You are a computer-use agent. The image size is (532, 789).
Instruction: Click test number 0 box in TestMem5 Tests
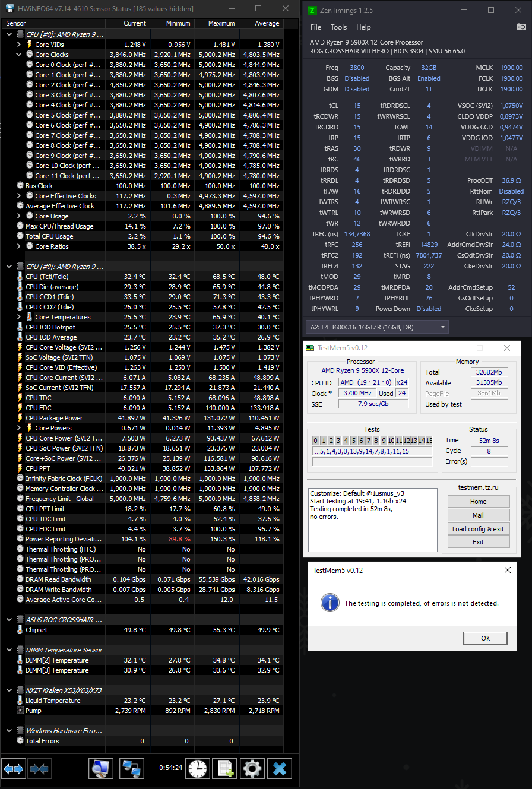(316, 441)
